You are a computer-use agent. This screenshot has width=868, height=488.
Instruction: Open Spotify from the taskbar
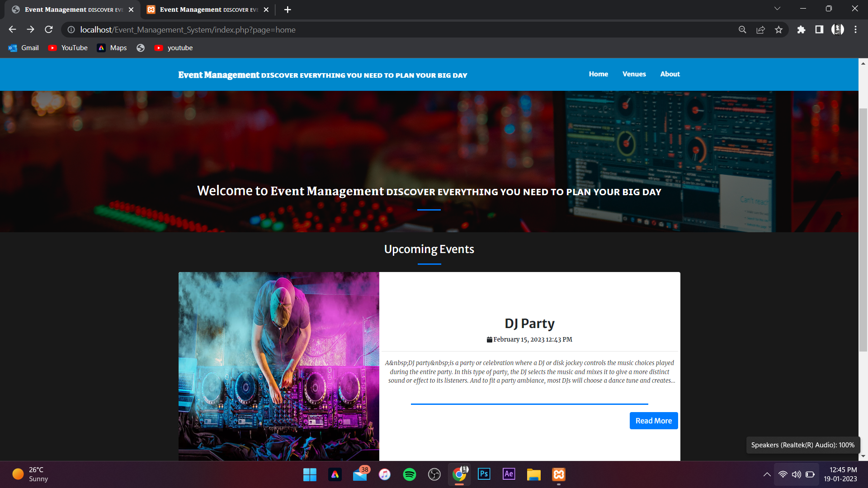[x=410, y=474]
